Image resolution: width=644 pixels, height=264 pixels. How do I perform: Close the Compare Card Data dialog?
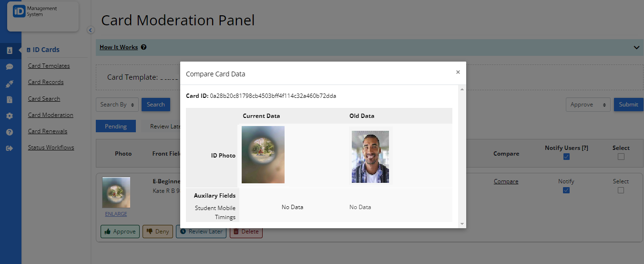(x=458, y=73)
